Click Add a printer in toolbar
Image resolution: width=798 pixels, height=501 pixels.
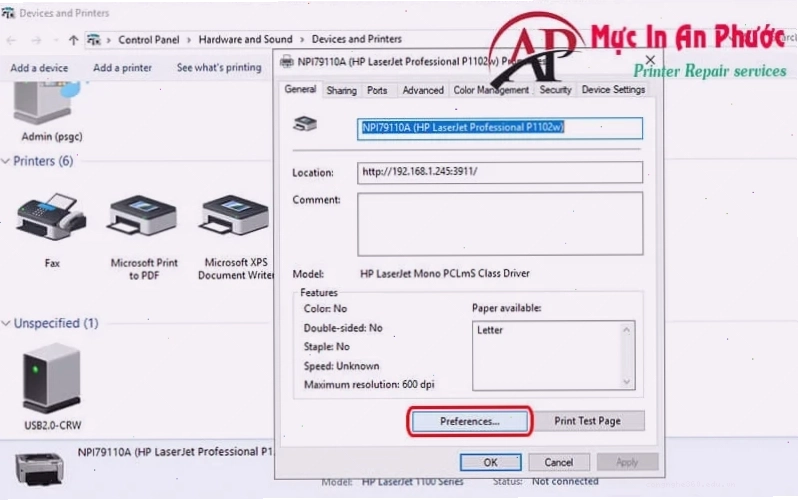122,68
